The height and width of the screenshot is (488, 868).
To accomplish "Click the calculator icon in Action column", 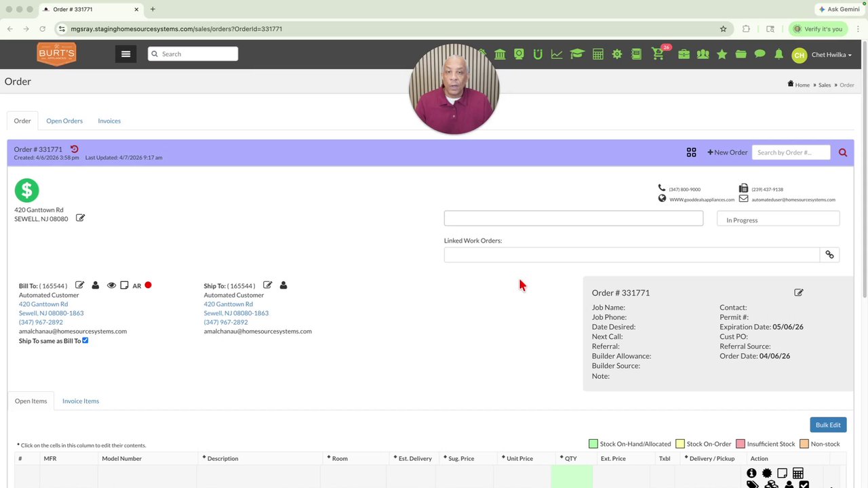I will click(x=798, y=473).
